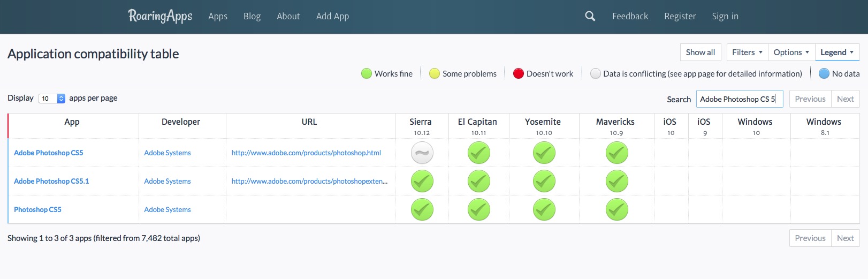The width and height of the screenshot is (868, 279).
Task: Toggle the Legend dropdown
Action: [x=837, y=52]
